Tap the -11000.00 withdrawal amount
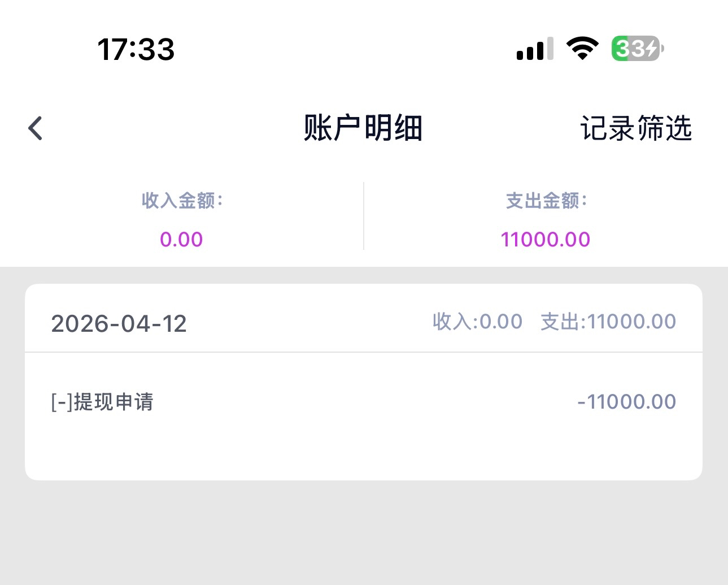Viewport: 728px width, 585px height. point(626,402)
